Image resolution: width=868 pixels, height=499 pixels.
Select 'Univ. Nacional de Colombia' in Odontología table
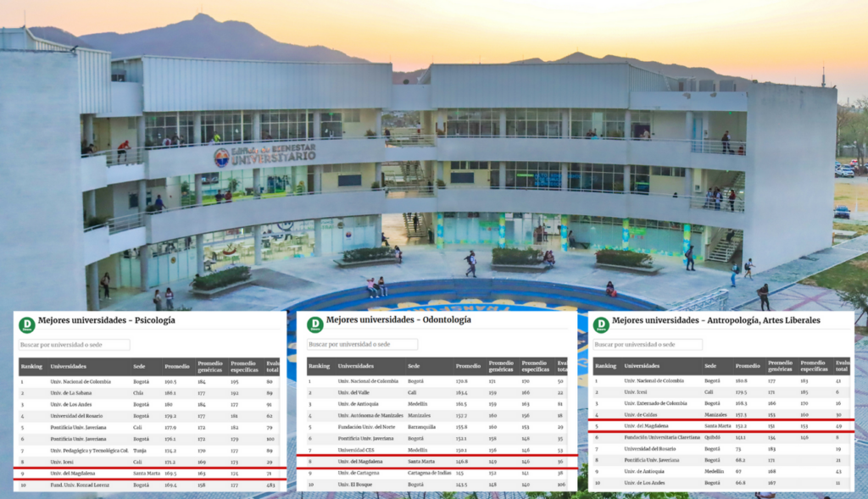[x=368, y=381]
